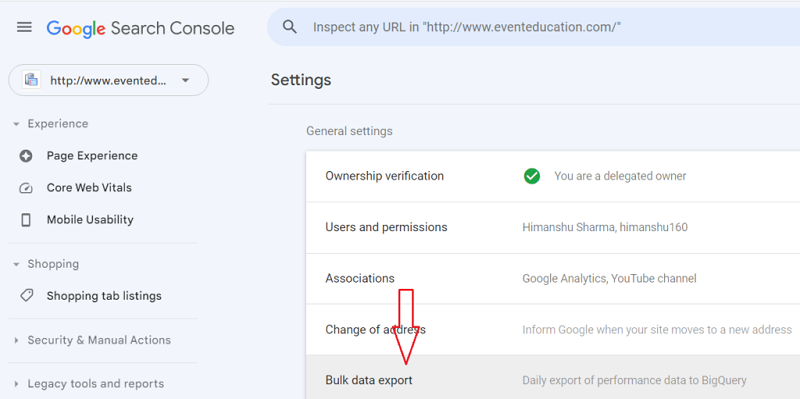
Task: Click 'You are a delegated owner' text
Action: point(620,177)
